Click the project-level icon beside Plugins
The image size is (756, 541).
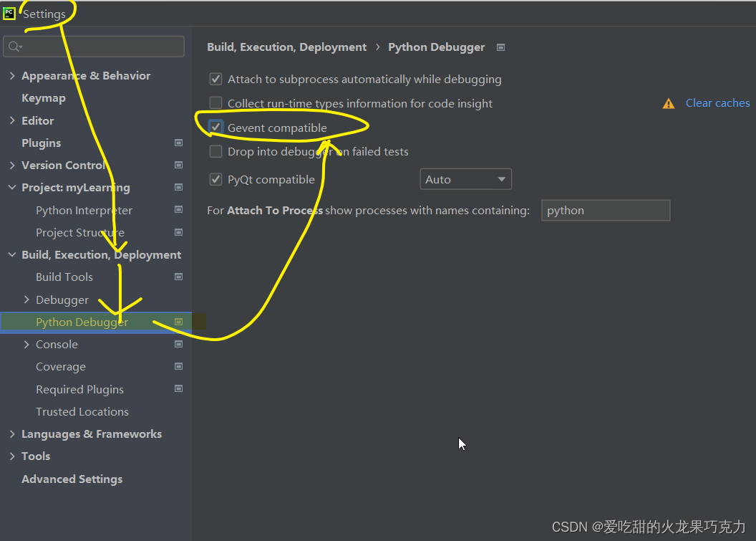[x=178, y=143]
